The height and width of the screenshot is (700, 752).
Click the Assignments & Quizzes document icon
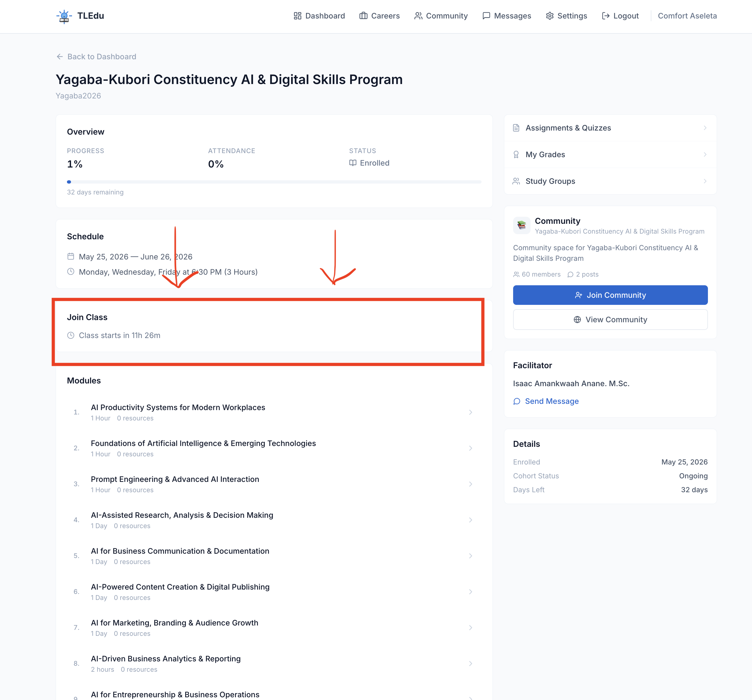pyautogui.click(x=516, y=128)
